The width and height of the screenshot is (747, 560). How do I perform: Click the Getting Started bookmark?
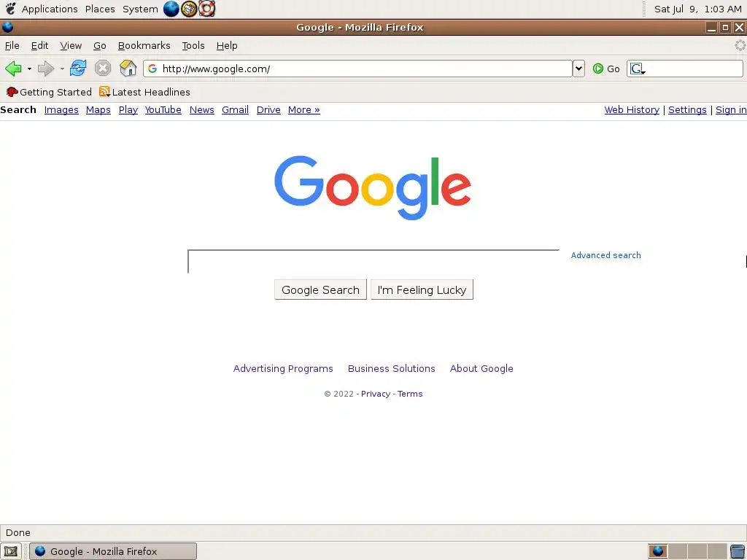coord(49,92)
